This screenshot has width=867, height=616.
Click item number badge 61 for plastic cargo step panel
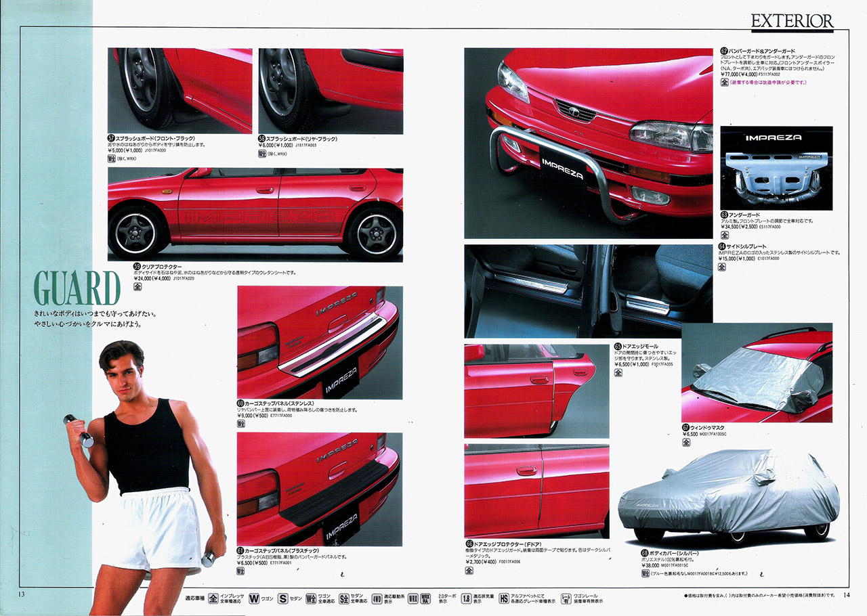point(241,550)
